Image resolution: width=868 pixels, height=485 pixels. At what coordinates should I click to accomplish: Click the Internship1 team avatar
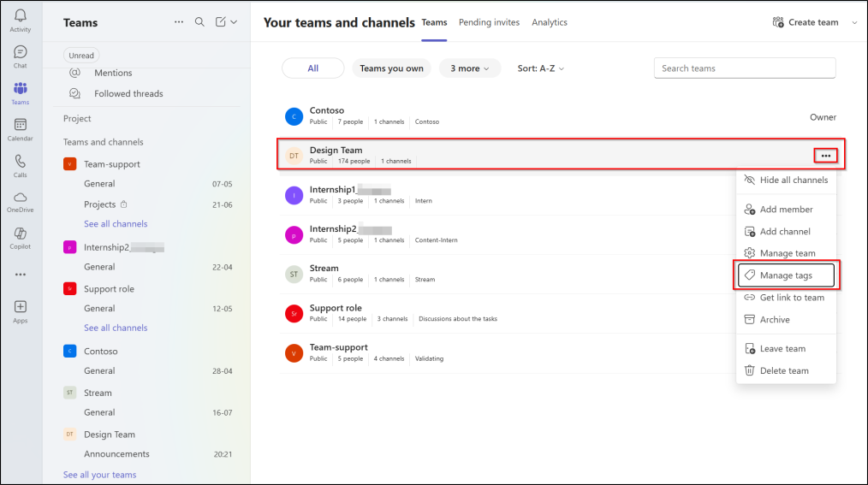click(294, 195)
